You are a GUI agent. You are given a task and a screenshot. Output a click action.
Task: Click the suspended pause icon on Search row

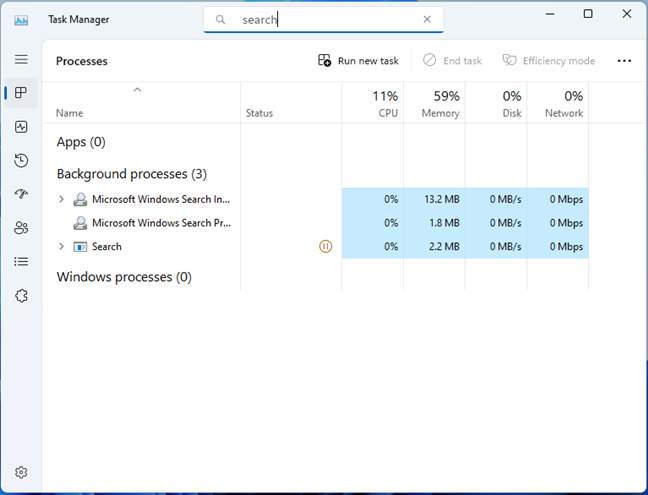tap(326, 247)
